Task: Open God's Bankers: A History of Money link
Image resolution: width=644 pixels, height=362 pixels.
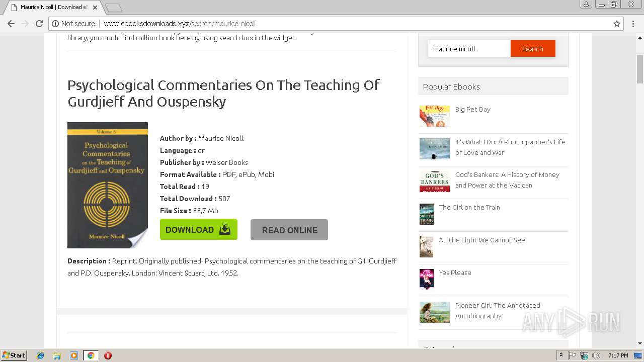Action: [x=507, y=180]
